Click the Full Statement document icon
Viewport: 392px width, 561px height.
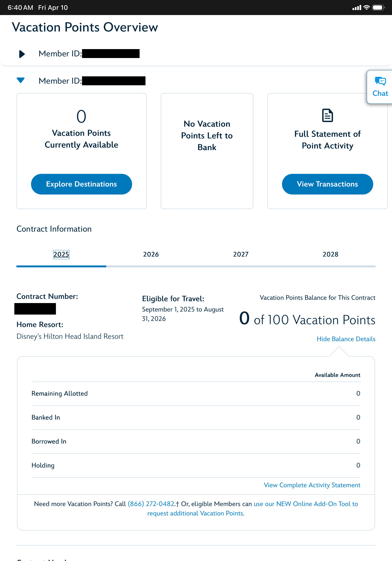327,115
